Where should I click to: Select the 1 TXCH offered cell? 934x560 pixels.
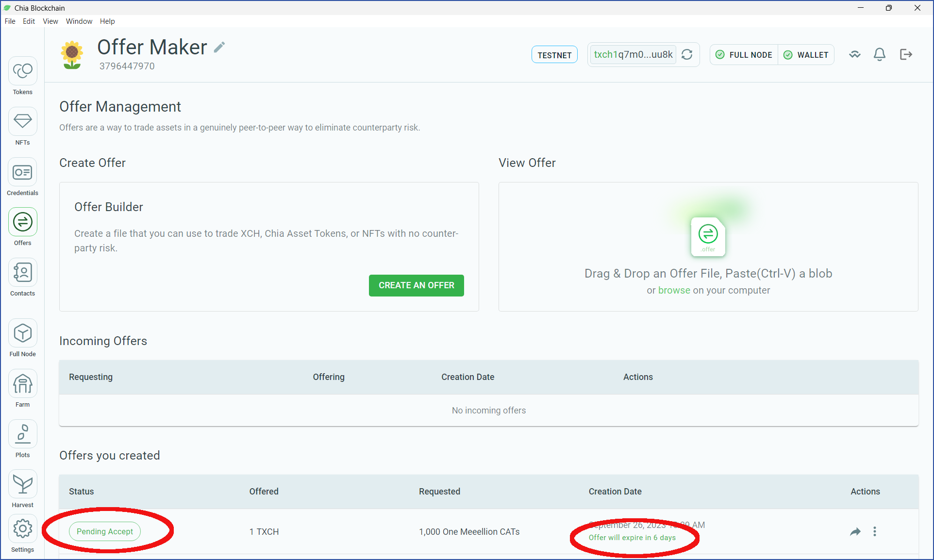coord(264,532)
